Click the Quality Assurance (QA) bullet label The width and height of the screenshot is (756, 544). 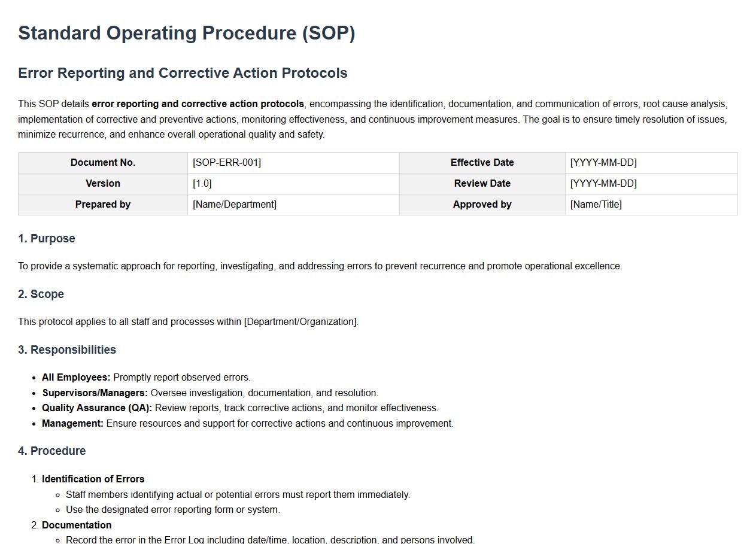tap(97, 408)
